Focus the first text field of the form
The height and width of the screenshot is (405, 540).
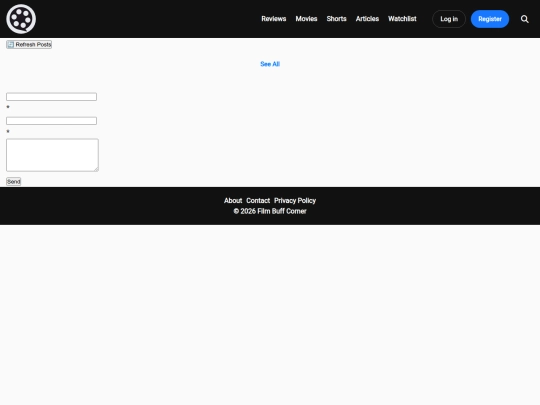point(51,97)
